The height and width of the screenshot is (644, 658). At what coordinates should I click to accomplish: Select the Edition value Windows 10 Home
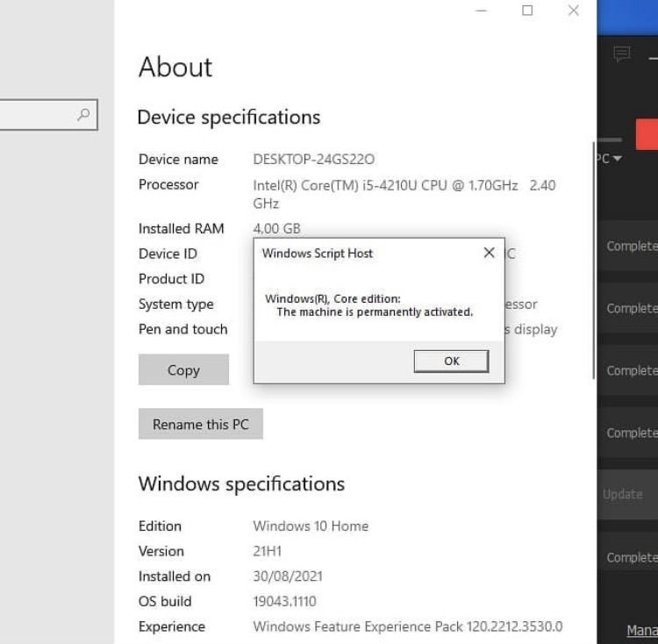(x=311, y=526)
